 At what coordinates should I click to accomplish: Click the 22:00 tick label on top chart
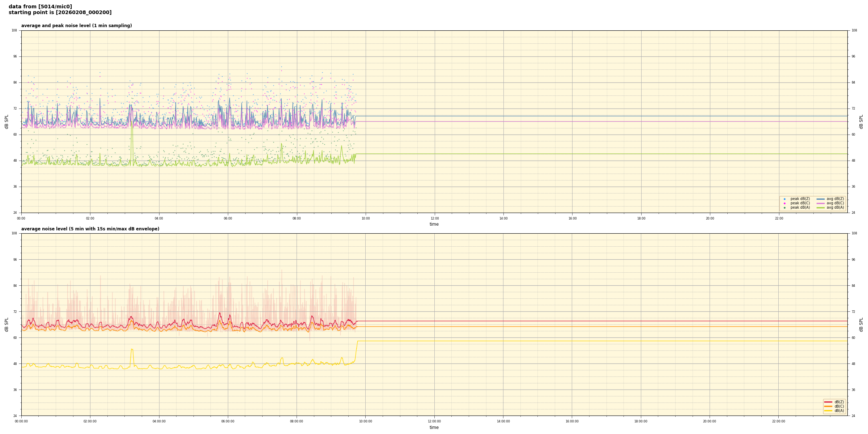(x=779, y=218)
